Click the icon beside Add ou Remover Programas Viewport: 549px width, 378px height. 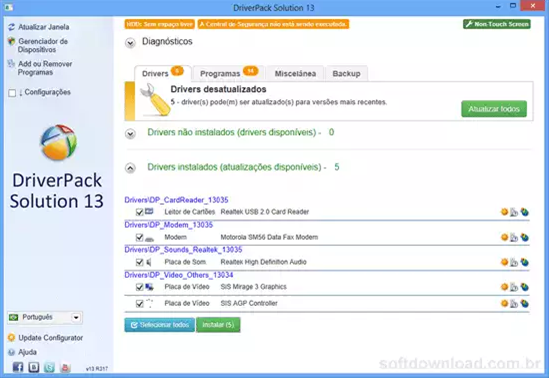(x=12, y=64)
